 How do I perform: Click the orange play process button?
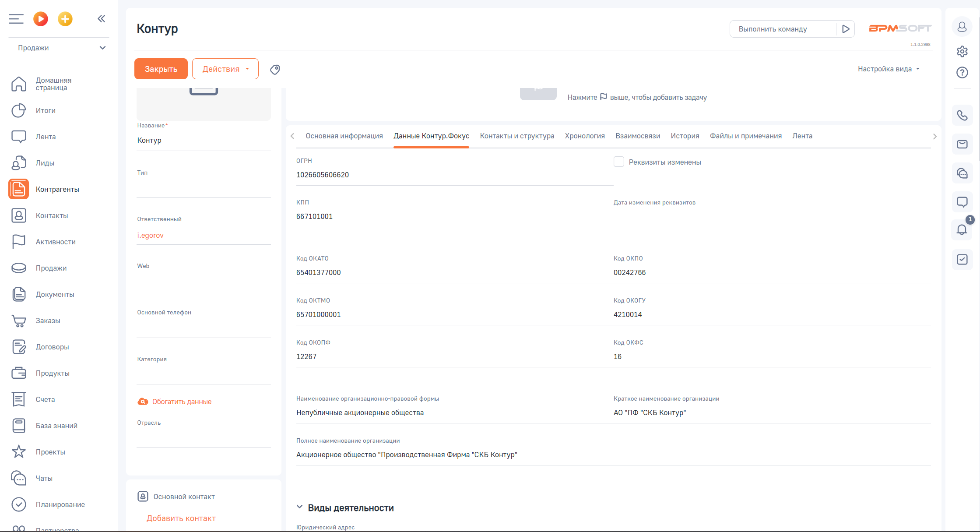pyautogui.click(x=41, y=19)
